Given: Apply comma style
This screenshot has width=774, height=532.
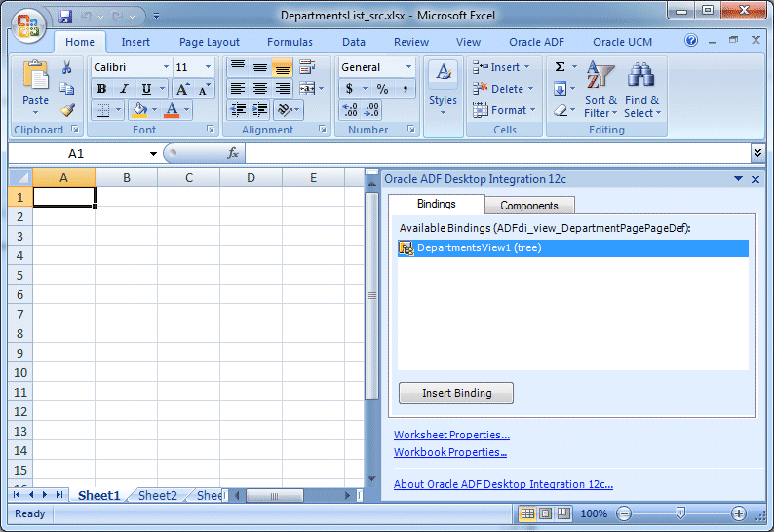Looking at the screenshot, I should (406, 89).
